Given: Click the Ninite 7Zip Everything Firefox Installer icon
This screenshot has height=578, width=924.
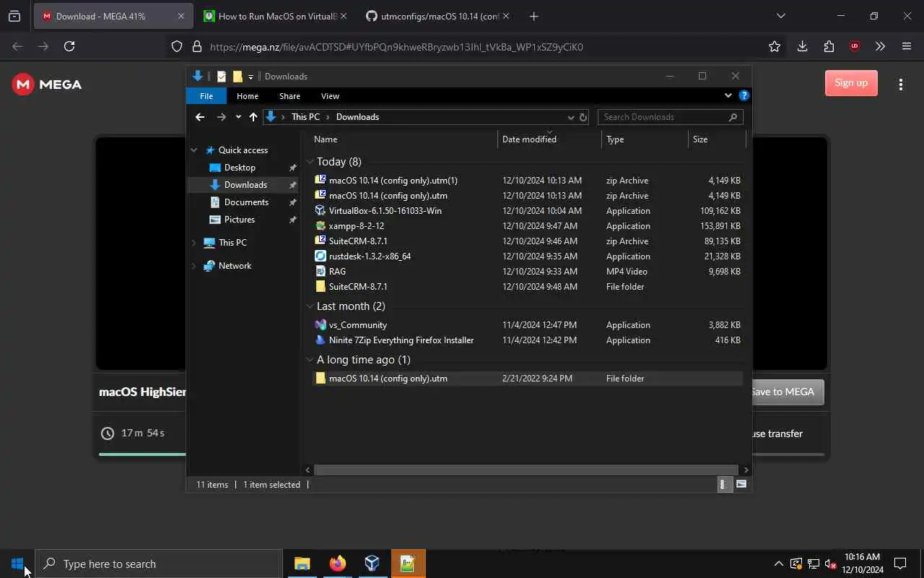Looking at the screenshot, I should 321,340.
